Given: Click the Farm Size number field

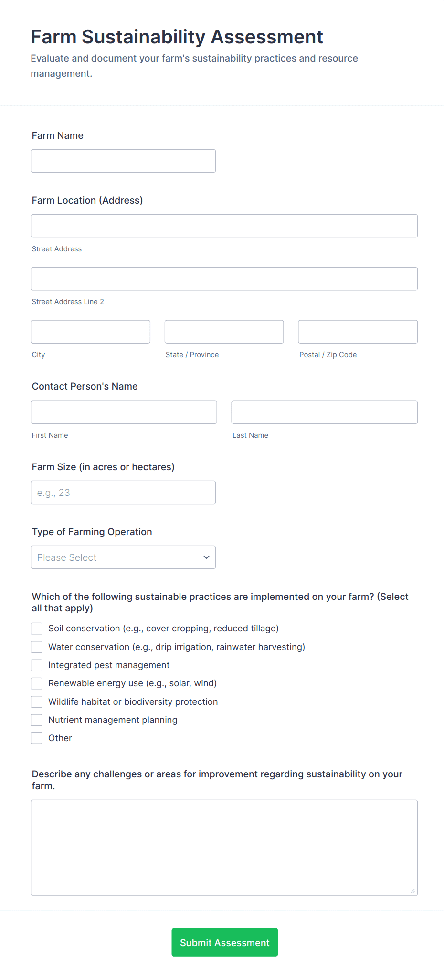Looking at the screenshot, I should [x=123, y=493].
